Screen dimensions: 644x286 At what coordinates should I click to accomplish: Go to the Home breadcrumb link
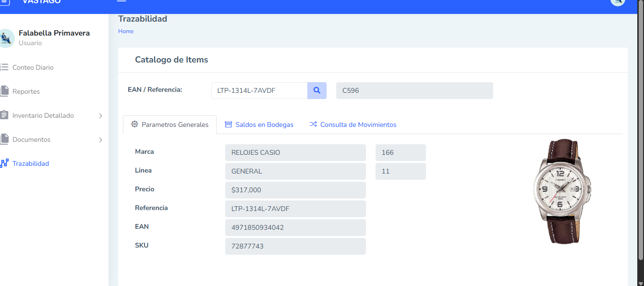[x=126, y=31]
